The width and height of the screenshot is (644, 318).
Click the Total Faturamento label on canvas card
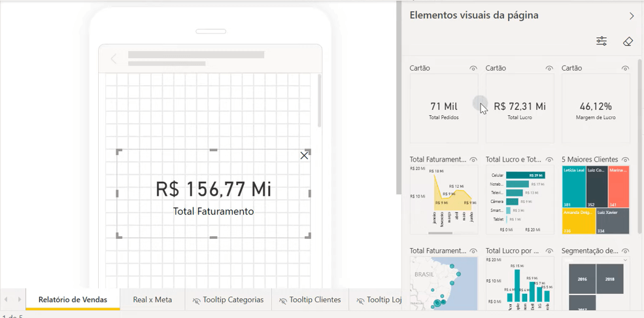point(213,211)
